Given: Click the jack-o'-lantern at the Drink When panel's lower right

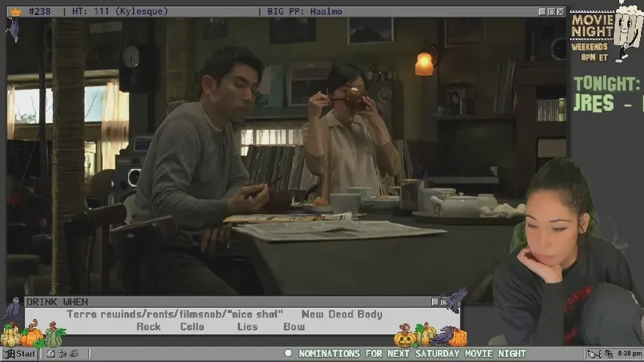Looking at the screenshot, I should coord(405,335).
